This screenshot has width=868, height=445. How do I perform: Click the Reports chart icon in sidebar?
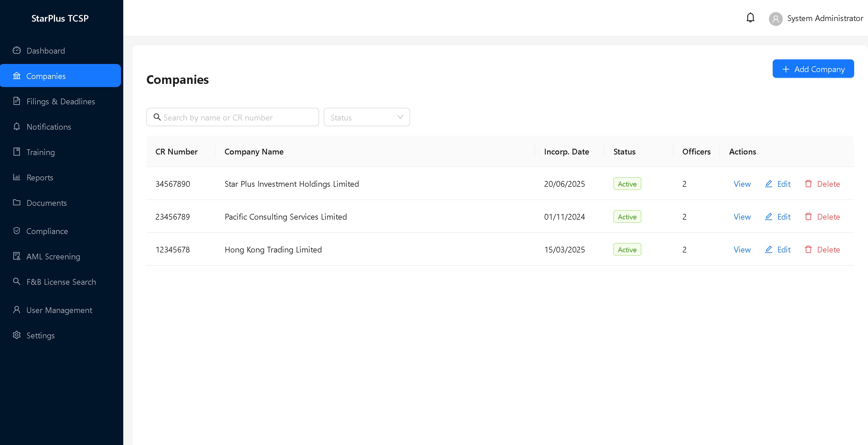(16, 177)
